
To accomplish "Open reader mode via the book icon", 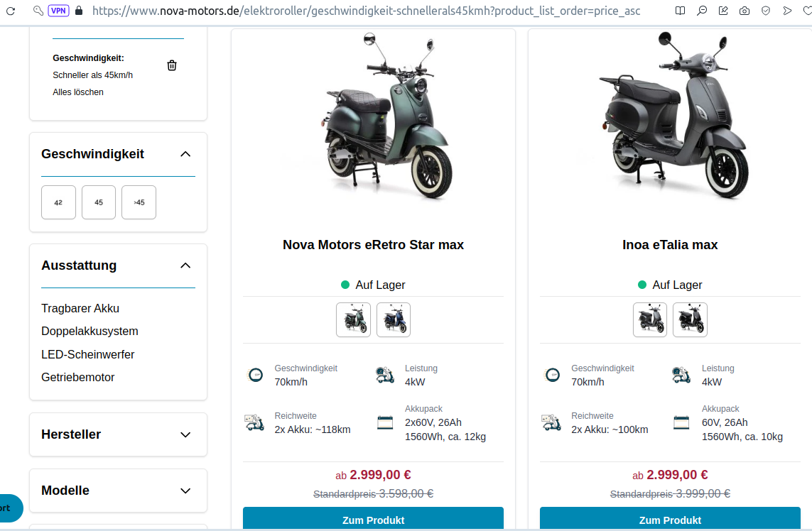I will 681,11.
